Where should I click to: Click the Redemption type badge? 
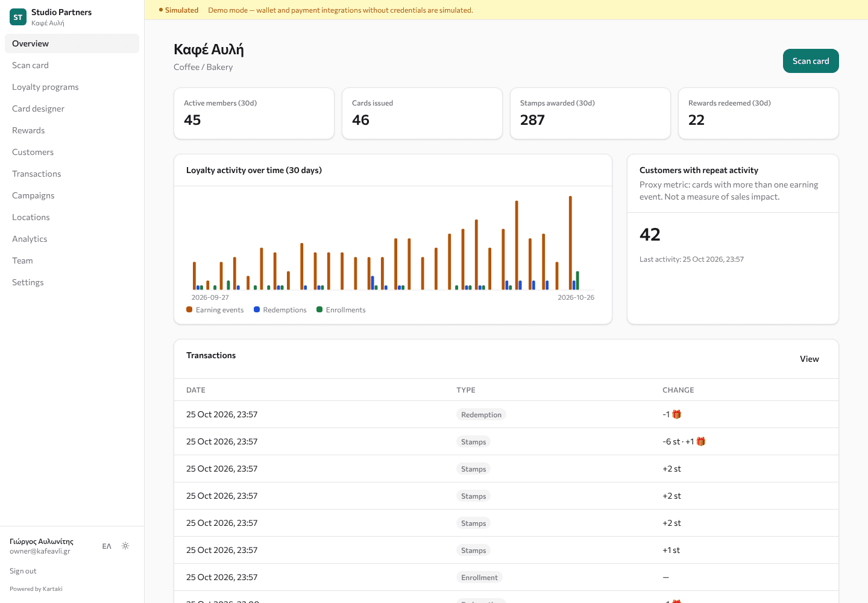coord(481,414)
